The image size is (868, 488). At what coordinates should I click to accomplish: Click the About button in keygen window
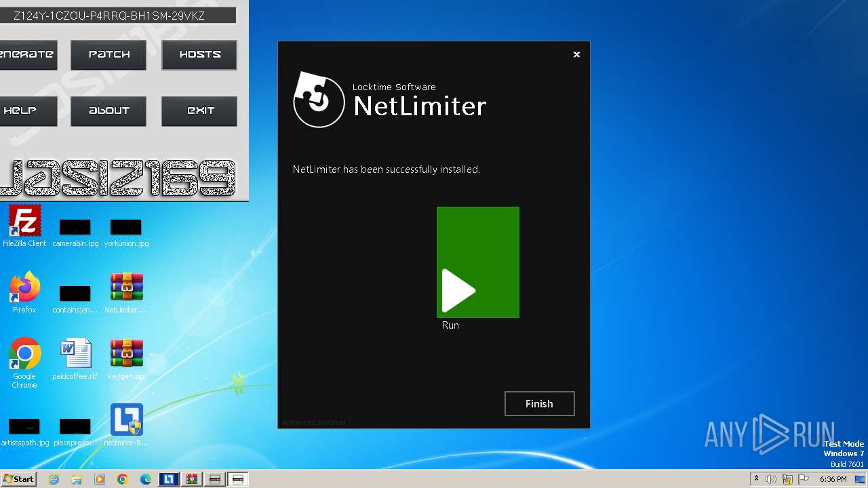click(x=108, y=111)
